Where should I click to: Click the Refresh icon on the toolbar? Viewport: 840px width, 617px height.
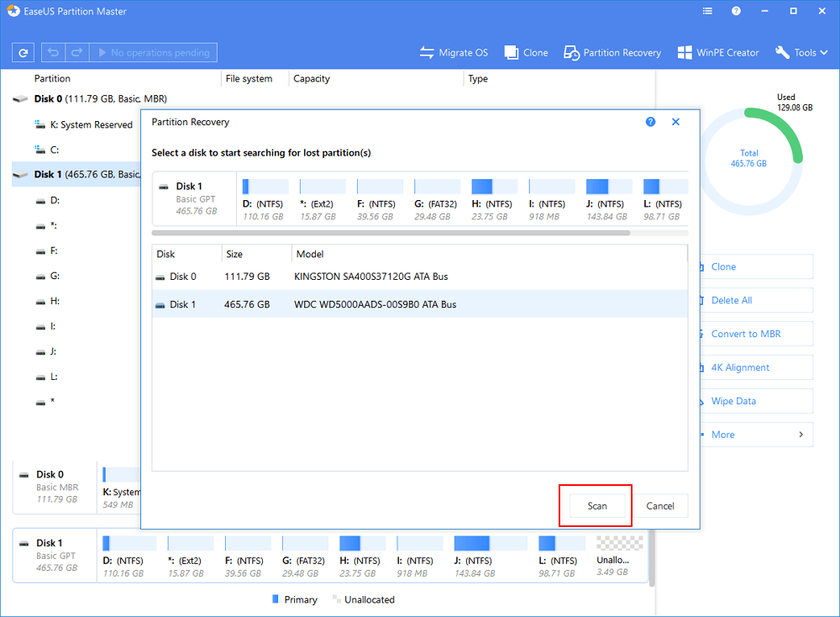point(23,52)
